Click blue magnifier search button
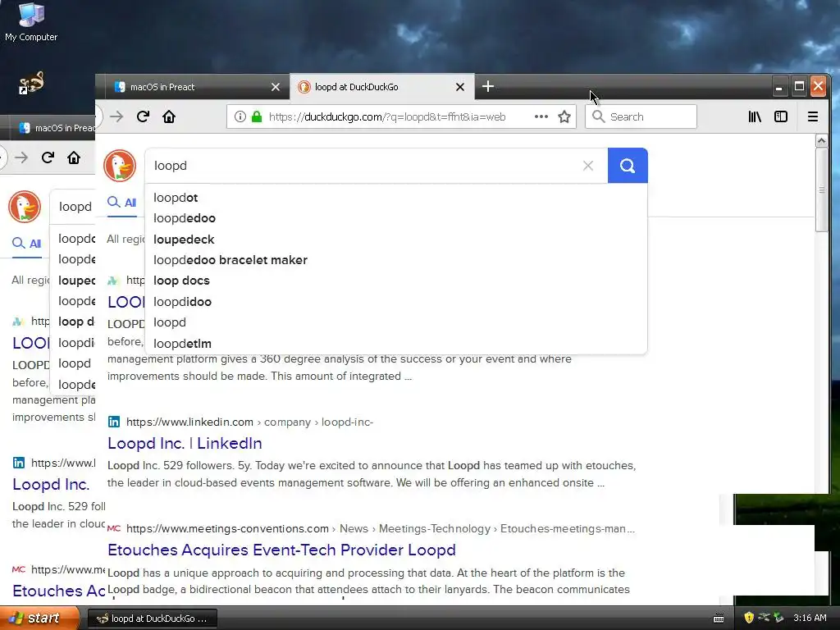 628,166
